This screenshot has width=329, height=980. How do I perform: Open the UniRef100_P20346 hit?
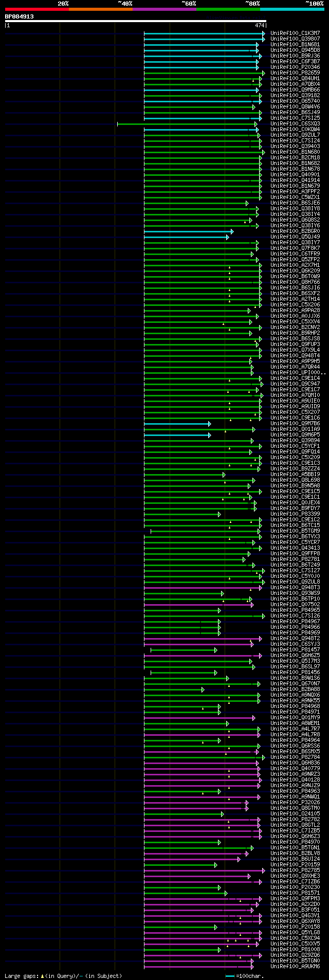point(295,67)
